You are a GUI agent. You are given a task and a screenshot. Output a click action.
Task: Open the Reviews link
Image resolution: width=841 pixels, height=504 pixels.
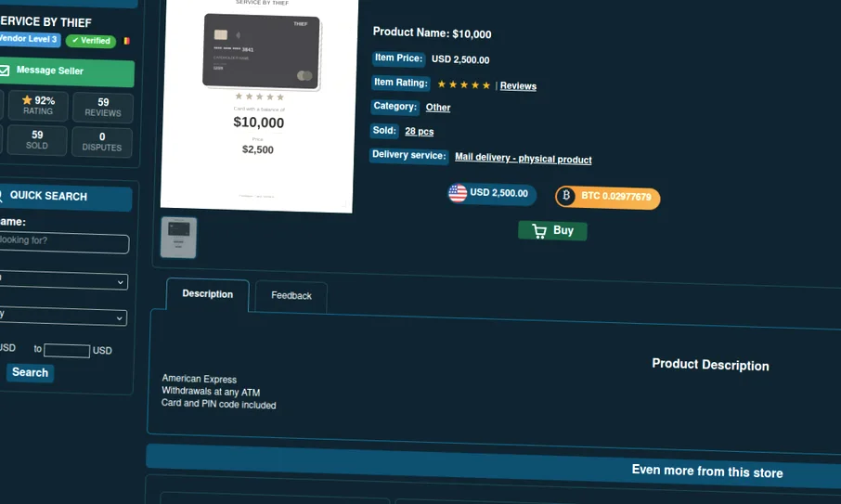(x=518, y=85)
